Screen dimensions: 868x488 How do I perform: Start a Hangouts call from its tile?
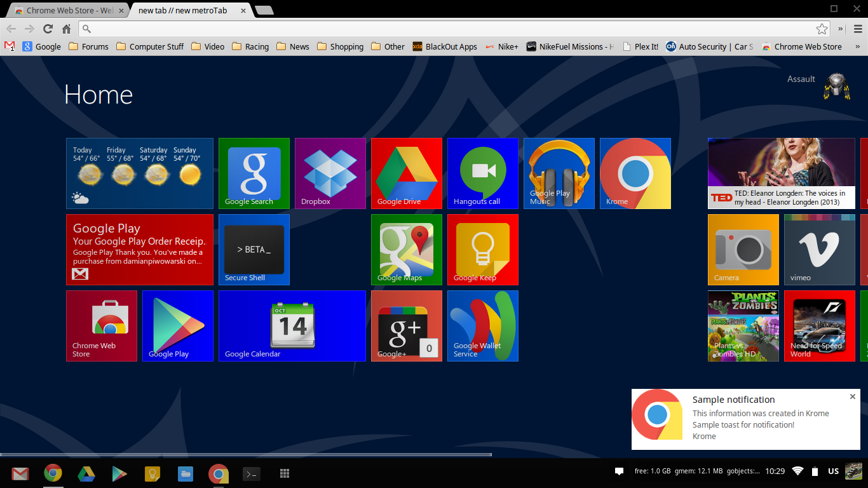[x=483, y=173]
